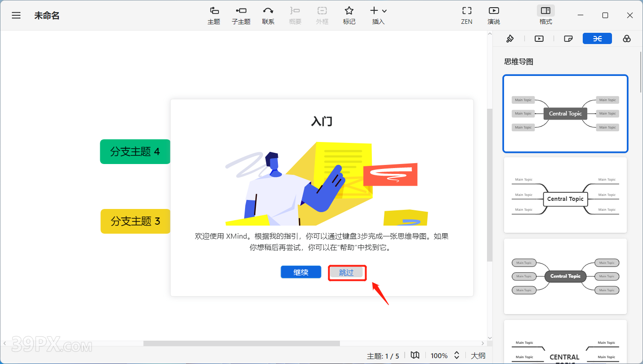643x364 pixels.
Task: Switch to the color theme tab
Action: 627,39
